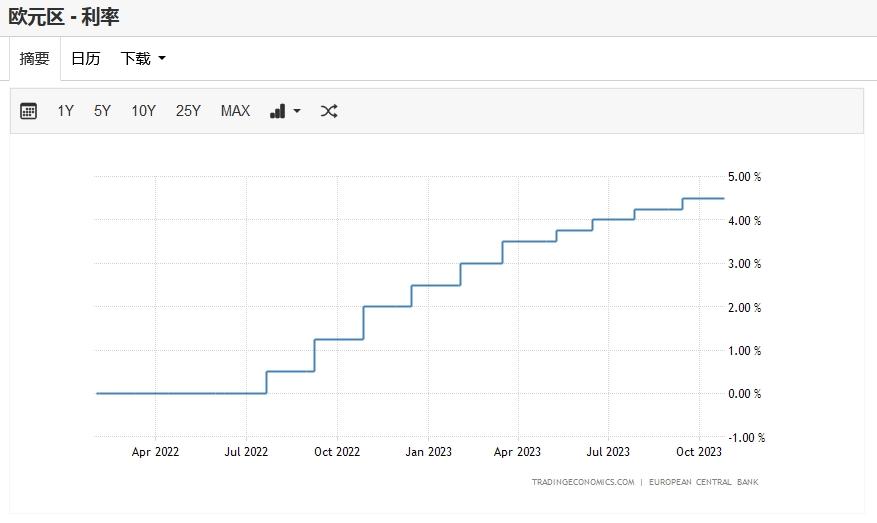
Task: Open the calendar date range picker icon
Action: 28,111
